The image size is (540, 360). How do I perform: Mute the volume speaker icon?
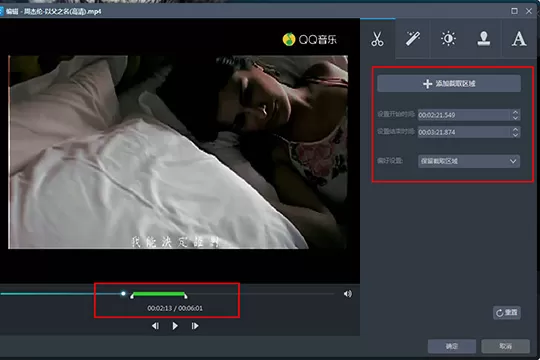point(348,294)
